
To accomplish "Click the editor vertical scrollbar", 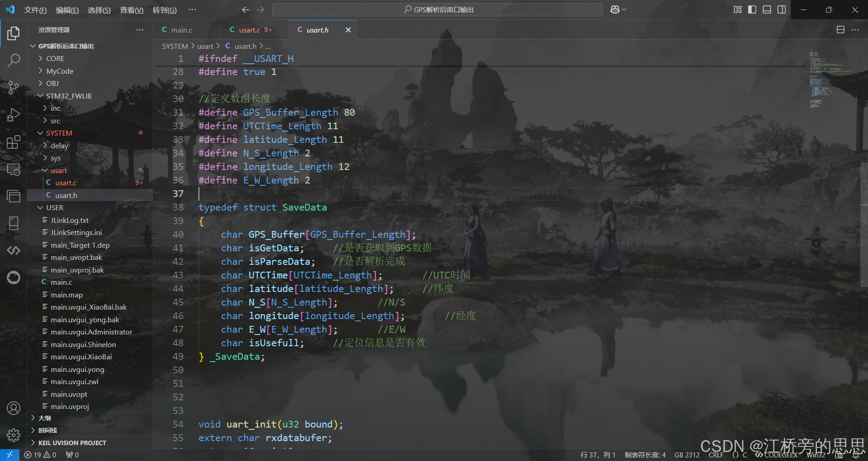I will tap(864, 224).
